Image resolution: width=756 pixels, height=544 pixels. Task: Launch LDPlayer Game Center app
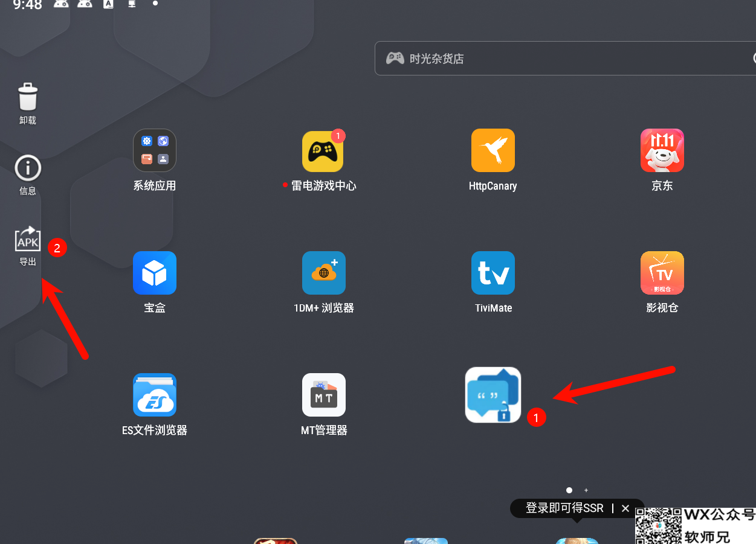323,151
